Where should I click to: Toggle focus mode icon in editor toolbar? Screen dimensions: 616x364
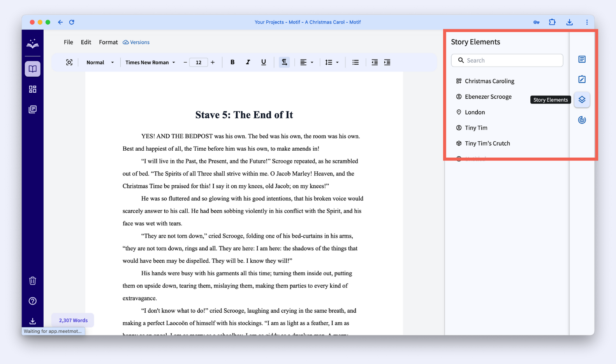69,62
